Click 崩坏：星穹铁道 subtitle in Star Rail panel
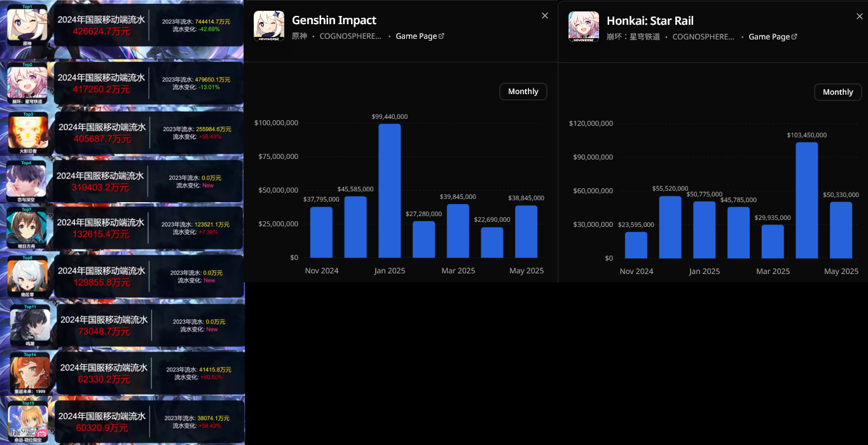This screenshot has height=445, width=868. point(633,37)
